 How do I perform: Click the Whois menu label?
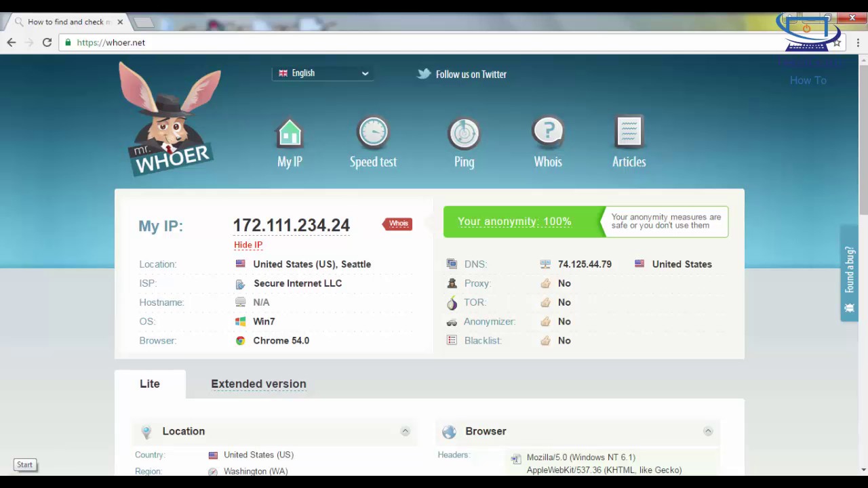(548, 162)
